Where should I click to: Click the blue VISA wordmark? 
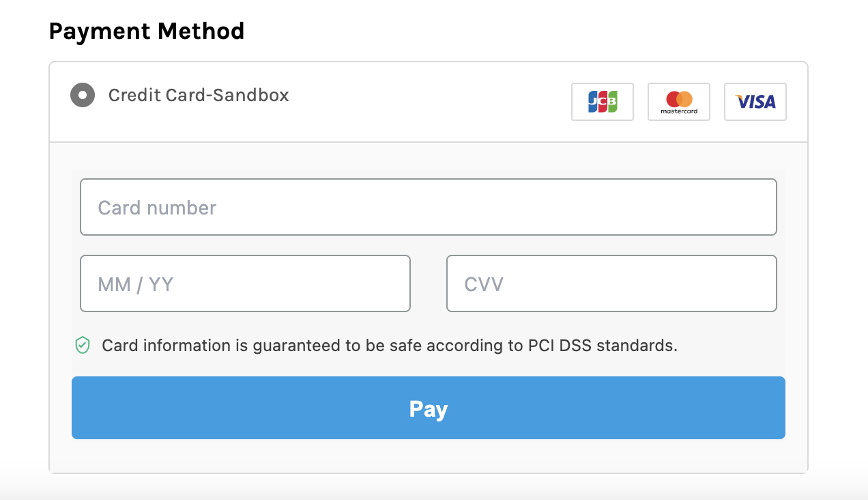pyautogui.click(x=756, y=102)
